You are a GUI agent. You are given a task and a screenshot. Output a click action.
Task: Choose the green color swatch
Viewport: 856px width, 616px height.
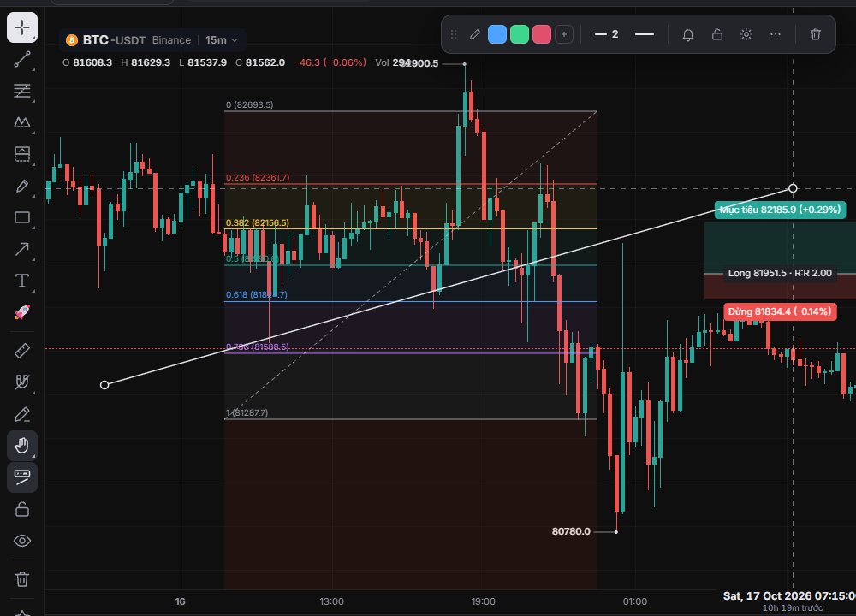520,34
